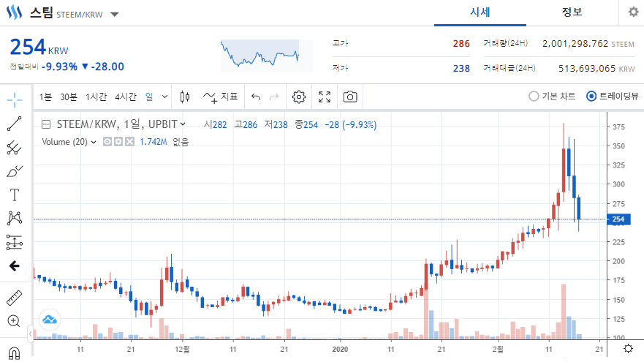This screenshot has width=644, height=362.
Task: Open candlestick chart style selector
Action: (x=185, y=97)
